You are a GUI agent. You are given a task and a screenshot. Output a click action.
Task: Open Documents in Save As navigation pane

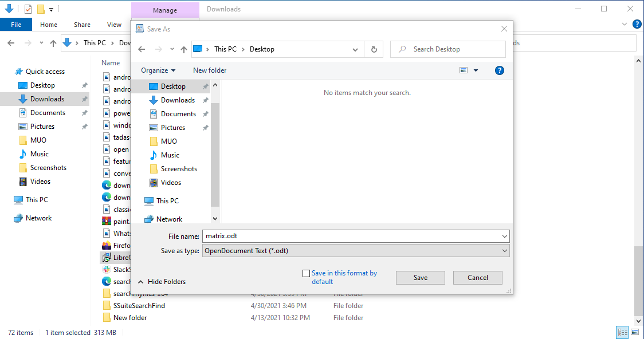coord(178,114)
